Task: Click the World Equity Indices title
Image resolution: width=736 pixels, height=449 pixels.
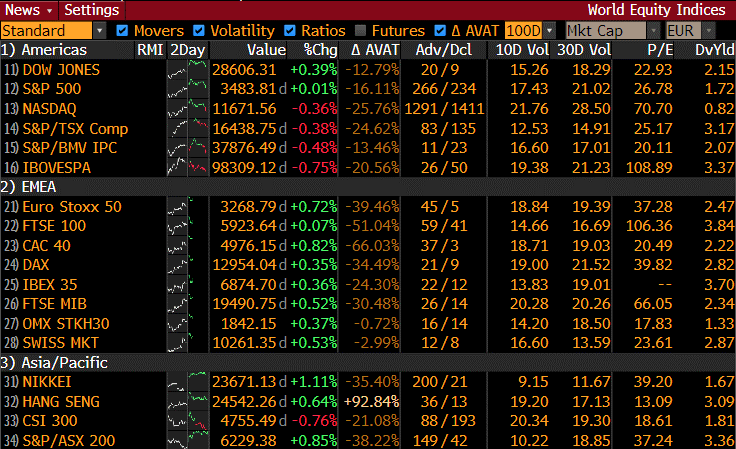Action: click(656, 10)
